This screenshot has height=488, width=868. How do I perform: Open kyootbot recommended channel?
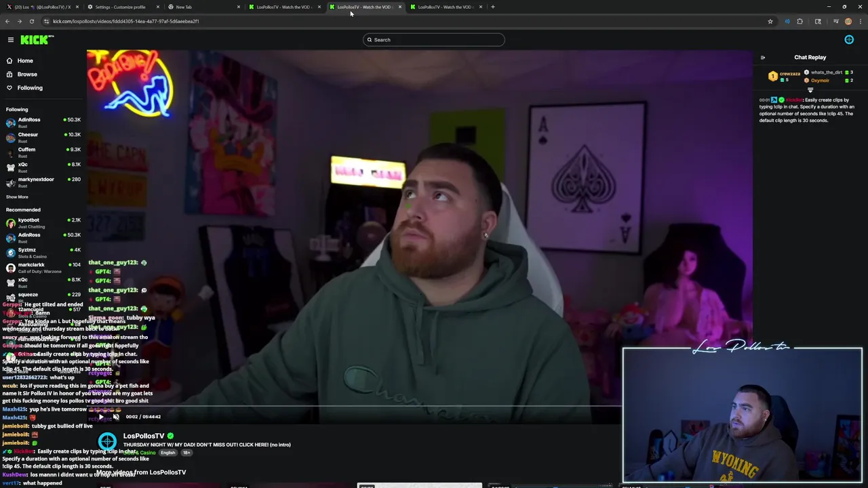[42, 222]
